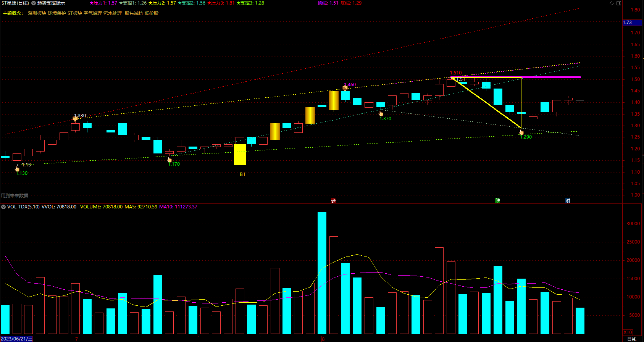Open the 污水处理 concept link

coord(113,13)
